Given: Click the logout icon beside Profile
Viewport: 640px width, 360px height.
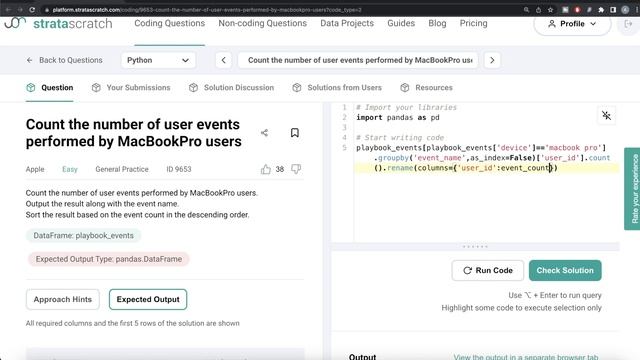Looking at the screenshot, I should click(629, 24).
